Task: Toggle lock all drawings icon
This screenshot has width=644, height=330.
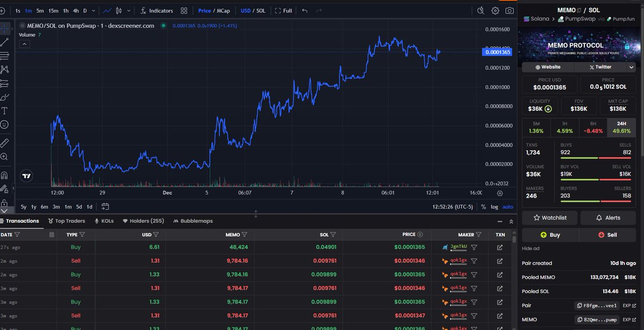Action: click(x=4, y=204)
